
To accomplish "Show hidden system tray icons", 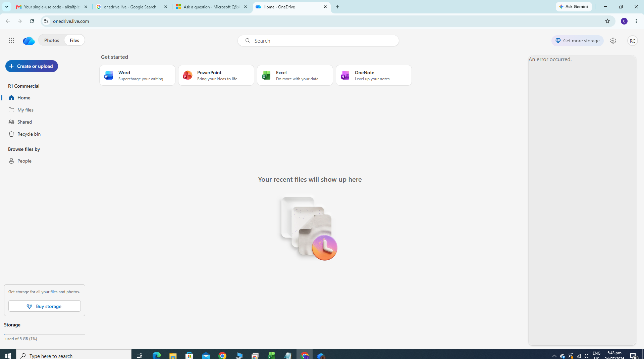I will click(554, 356).
